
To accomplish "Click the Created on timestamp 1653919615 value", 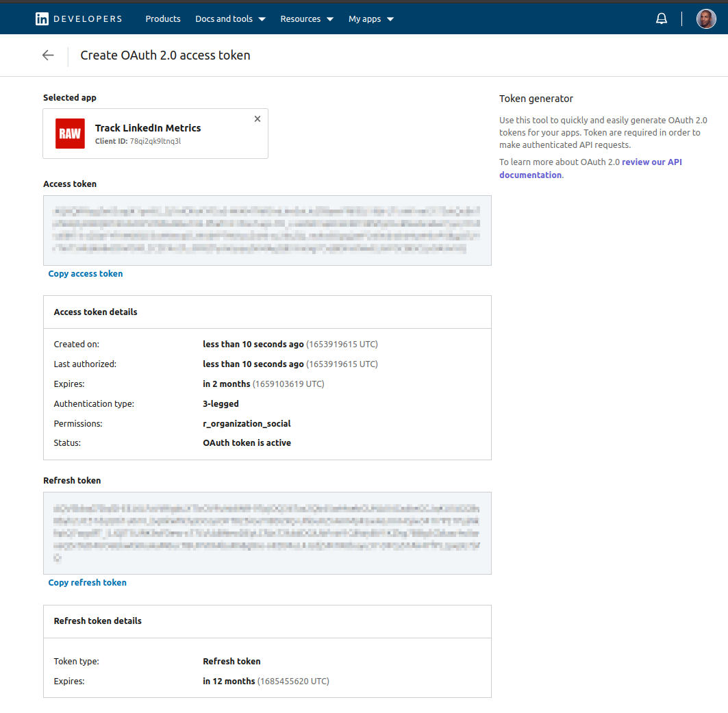I will [290, 344].
